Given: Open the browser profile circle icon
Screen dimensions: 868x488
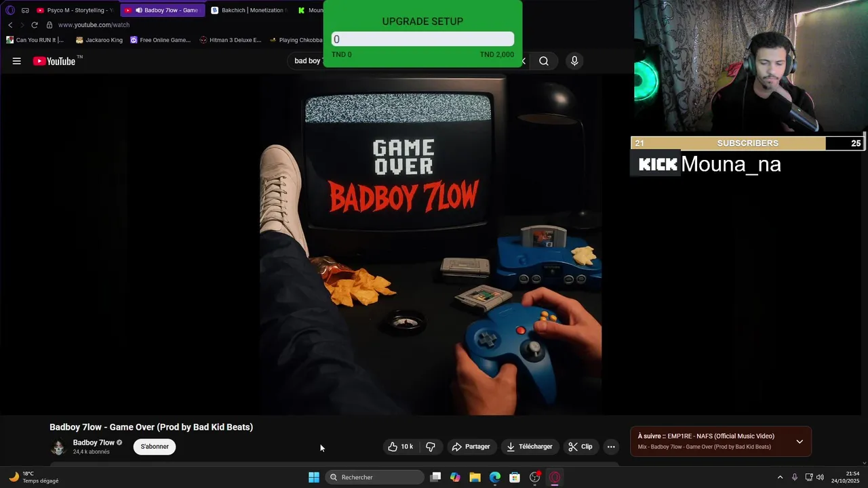Looking at the screenshot, I should tap(10, 10).
